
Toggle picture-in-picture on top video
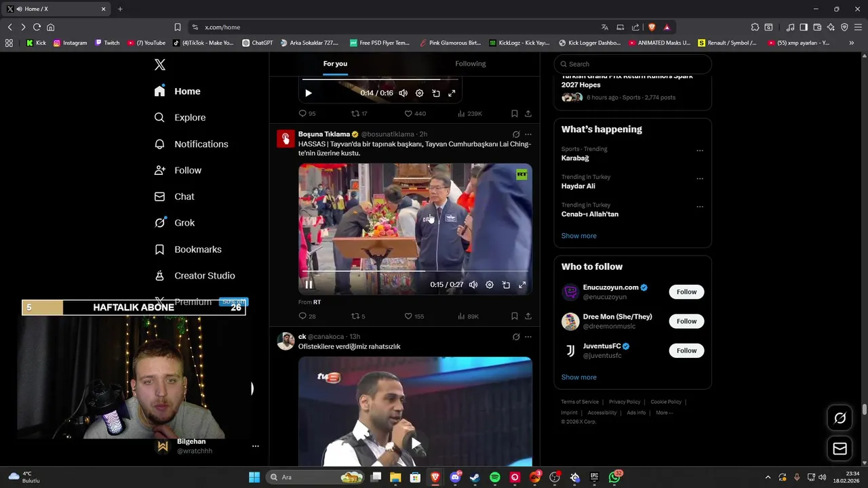coord(436,93)
